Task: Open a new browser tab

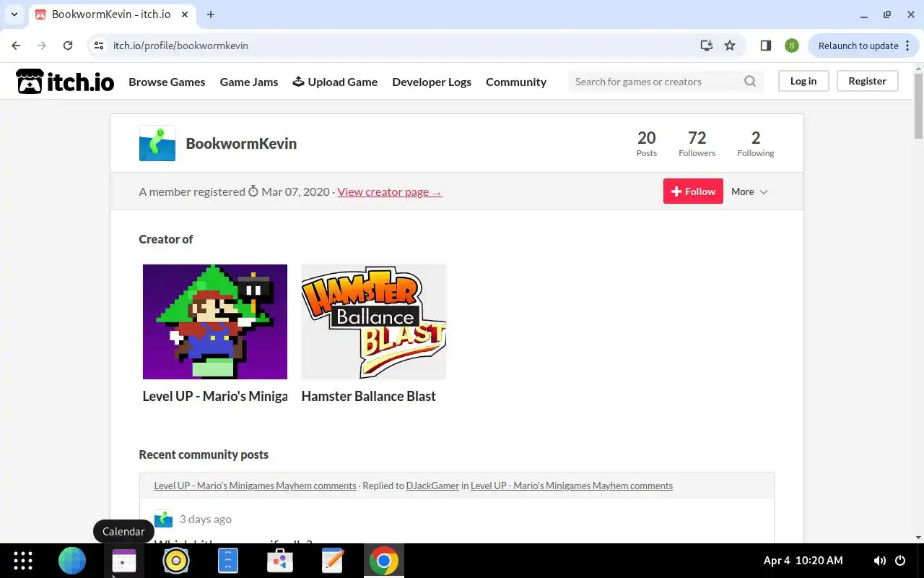Action: (x=211, y=14)
